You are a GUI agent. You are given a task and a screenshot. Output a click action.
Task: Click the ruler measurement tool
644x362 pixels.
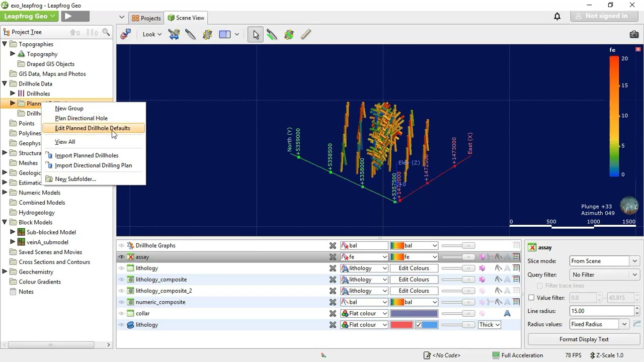[306, 34]
